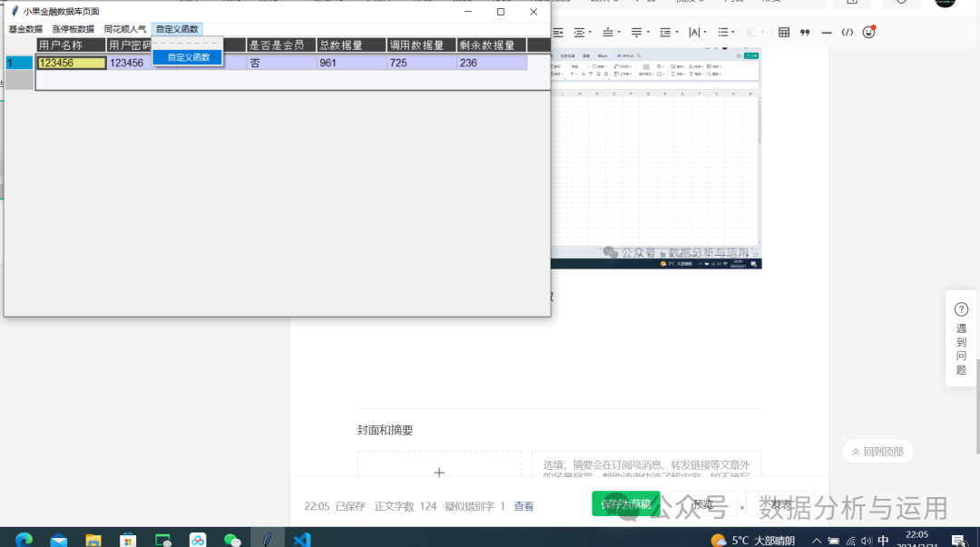Click the 调用数据量 column header

(x=421, y=45)
